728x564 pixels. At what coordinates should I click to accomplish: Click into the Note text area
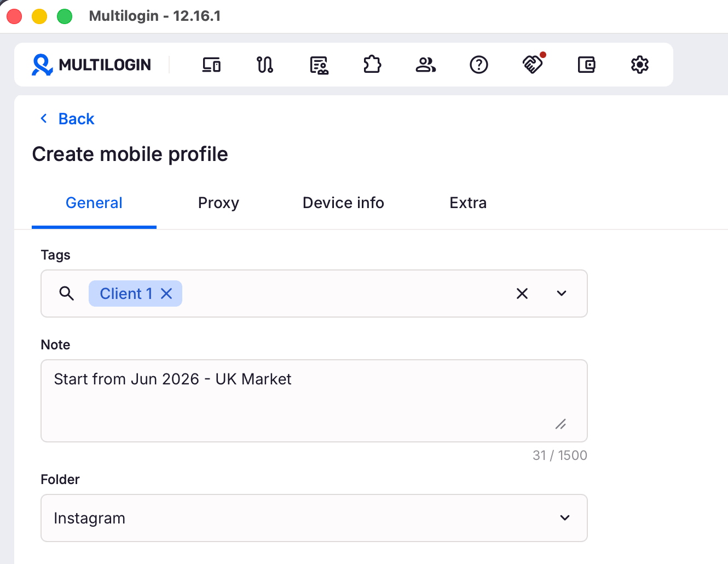314,401
